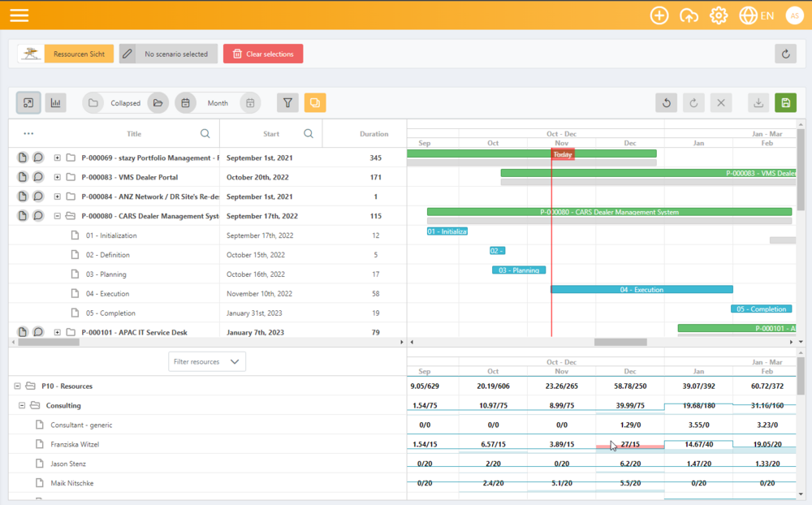This screenshot has height=505, width=812.
Task: Click the 04 - Execution Gantt bar
Action: click(x=641, y=290)
